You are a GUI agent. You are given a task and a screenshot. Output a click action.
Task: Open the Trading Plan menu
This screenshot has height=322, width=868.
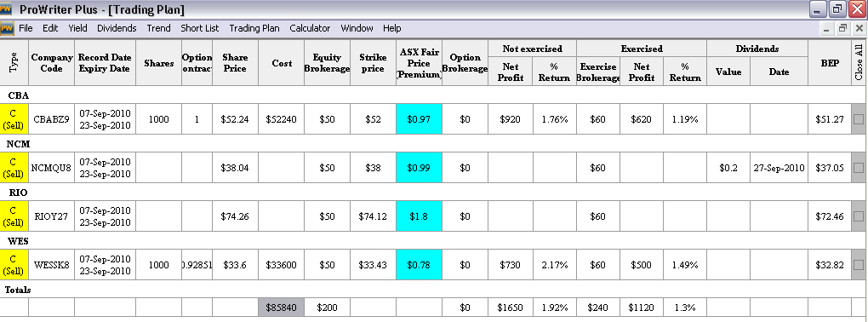coord(254,28)
